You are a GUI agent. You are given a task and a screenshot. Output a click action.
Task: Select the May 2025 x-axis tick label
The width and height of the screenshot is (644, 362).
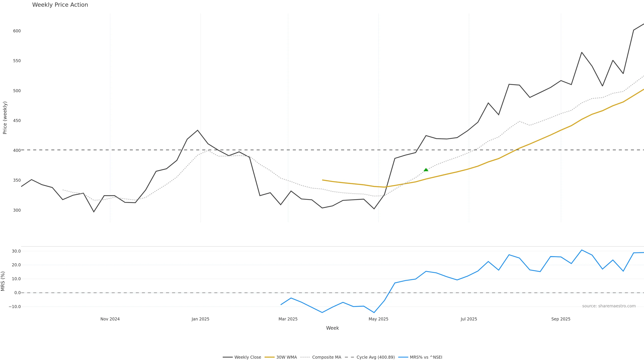(x=378, y=319)
